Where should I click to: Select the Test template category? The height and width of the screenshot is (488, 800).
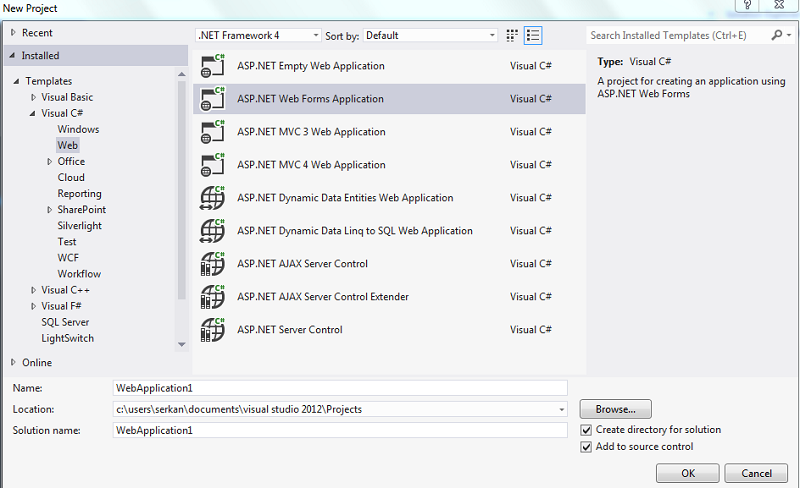(67, 242)
